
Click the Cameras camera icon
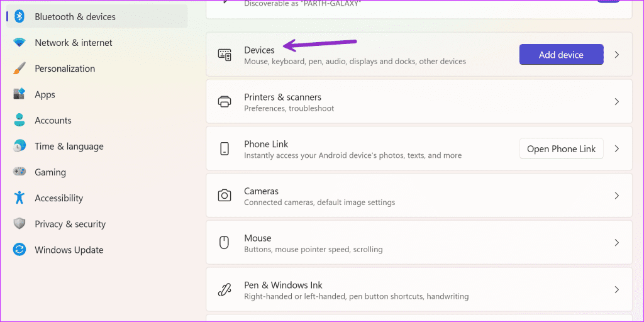[225, 196]
